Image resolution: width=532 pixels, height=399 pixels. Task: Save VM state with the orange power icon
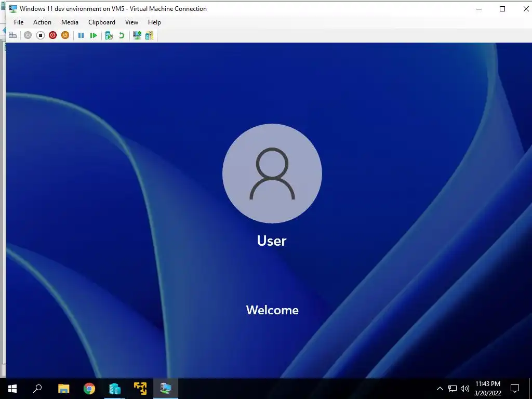65,35
